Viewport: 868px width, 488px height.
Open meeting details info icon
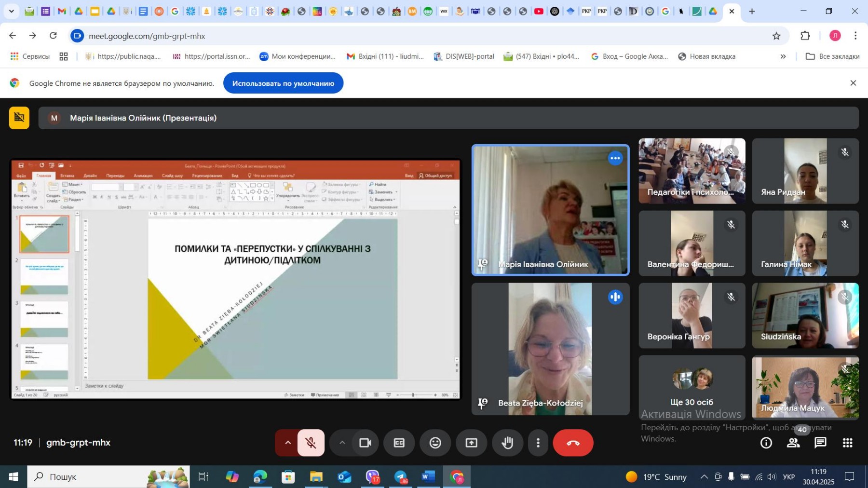[766, 443]
